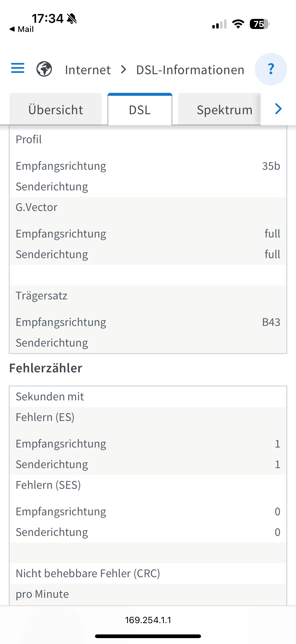This screenshot has width=296, height=644.
Task: Tap the G.Vector row label
Action: tap(37, 207)
